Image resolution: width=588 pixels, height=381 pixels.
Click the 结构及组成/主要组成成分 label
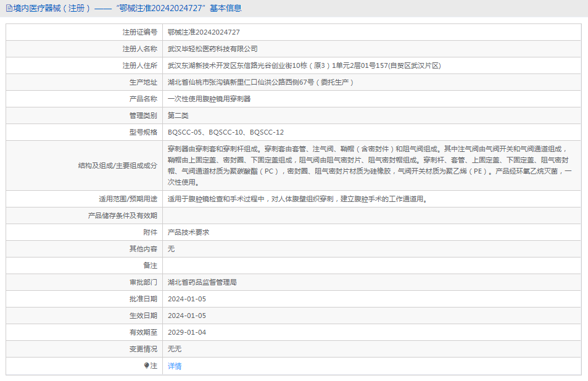pos(118,165)
